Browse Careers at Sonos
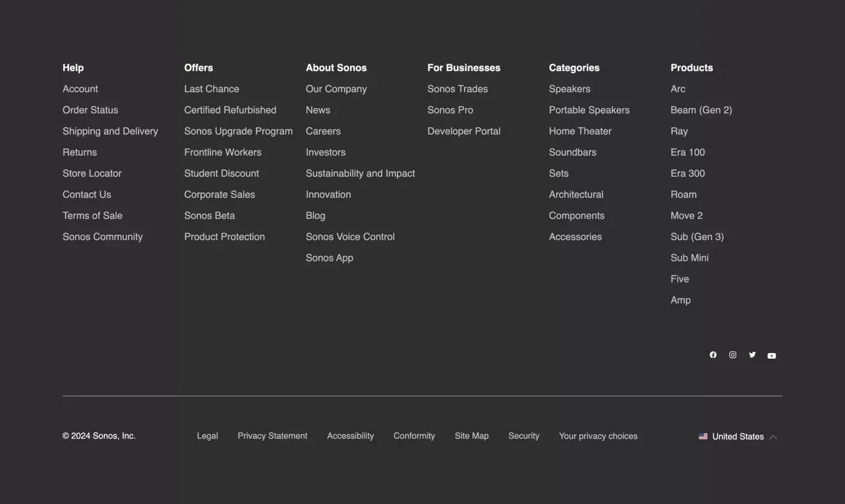845x504 pixels. [x=323, y=131]
